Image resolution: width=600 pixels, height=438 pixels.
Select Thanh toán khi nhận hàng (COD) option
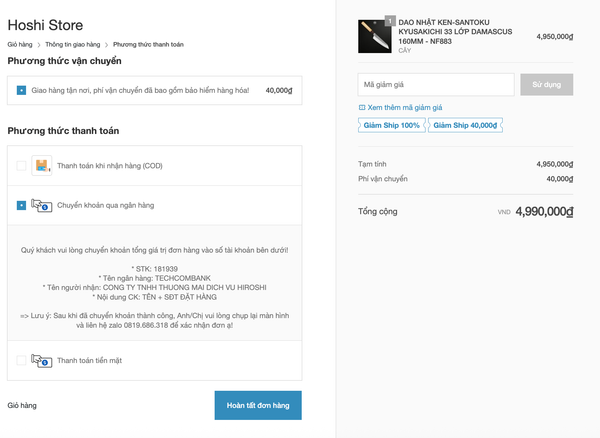tap(22, 165)
